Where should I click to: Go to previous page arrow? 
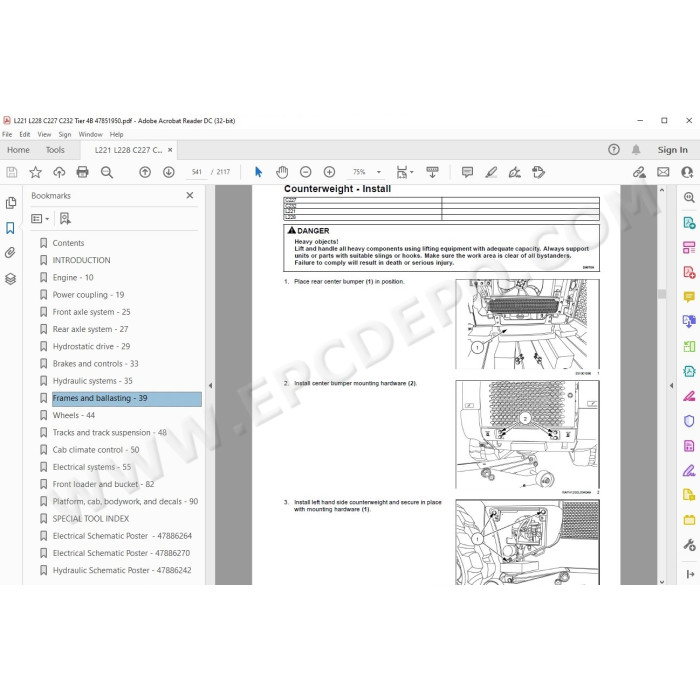145,172
